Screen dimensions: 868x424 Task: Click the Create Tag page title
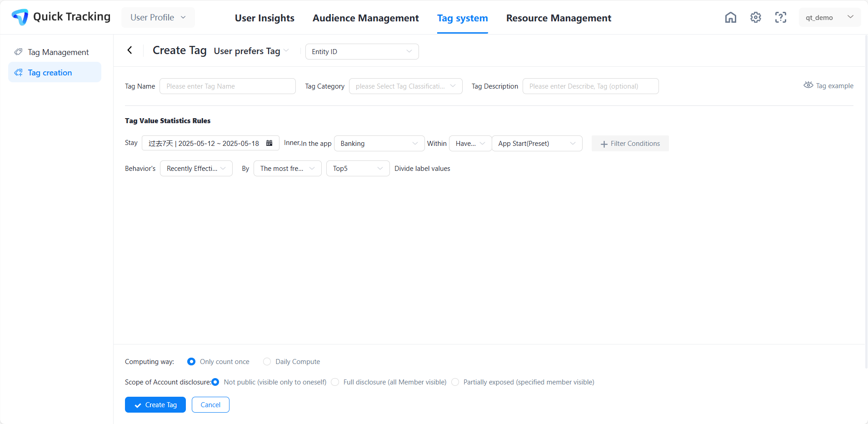[180, 50]
